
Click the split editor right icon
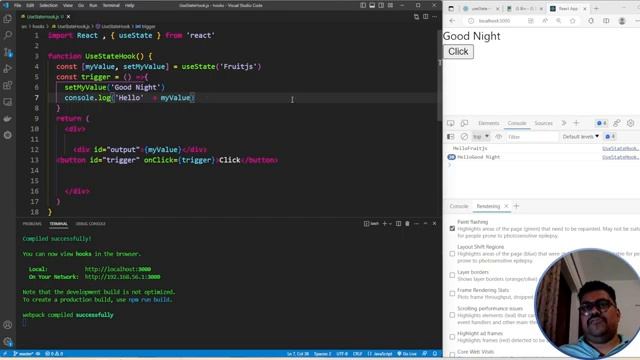(x=425, y=17)
